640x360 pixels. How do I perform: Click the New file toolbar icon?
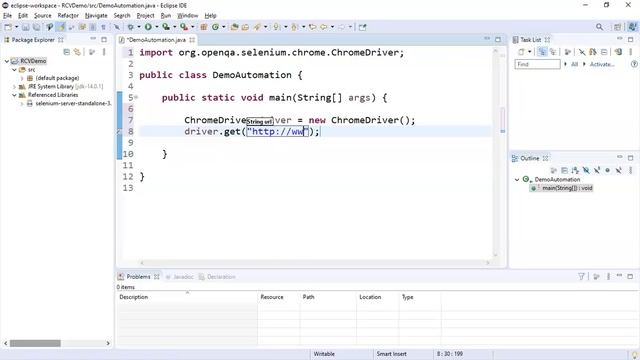[8, 27]
